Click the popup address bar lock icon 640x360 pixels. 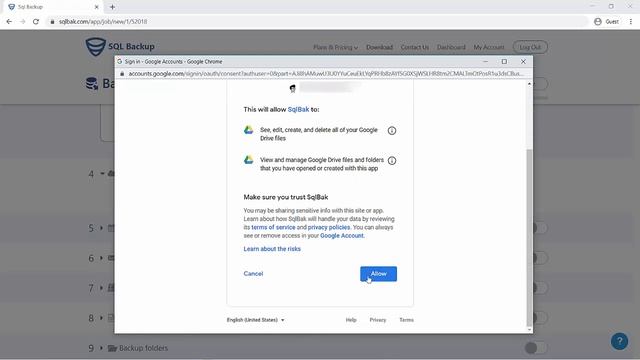click(122, 73)
